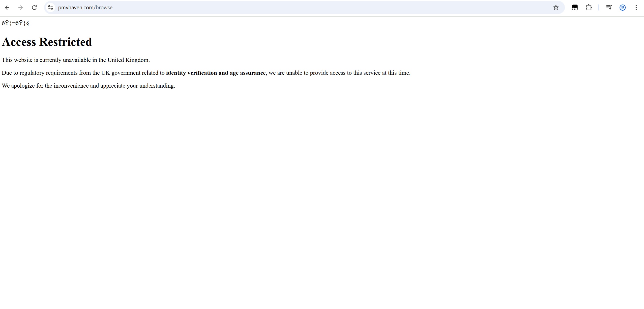Image resolution: width=644 pixels, height=309 pixels.
Task: Open the Extensions puzzle-piece menu
Action: (589, 8)
